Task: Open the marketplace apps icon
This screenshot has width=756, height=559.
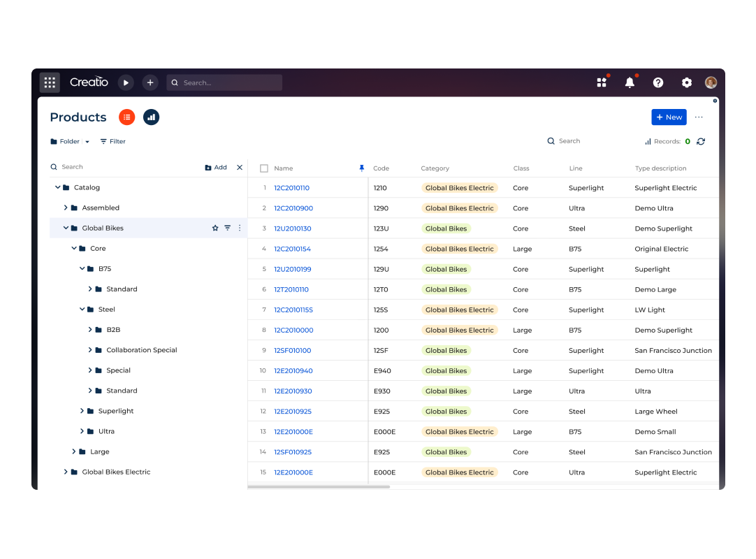Action: tap(601, 82)
